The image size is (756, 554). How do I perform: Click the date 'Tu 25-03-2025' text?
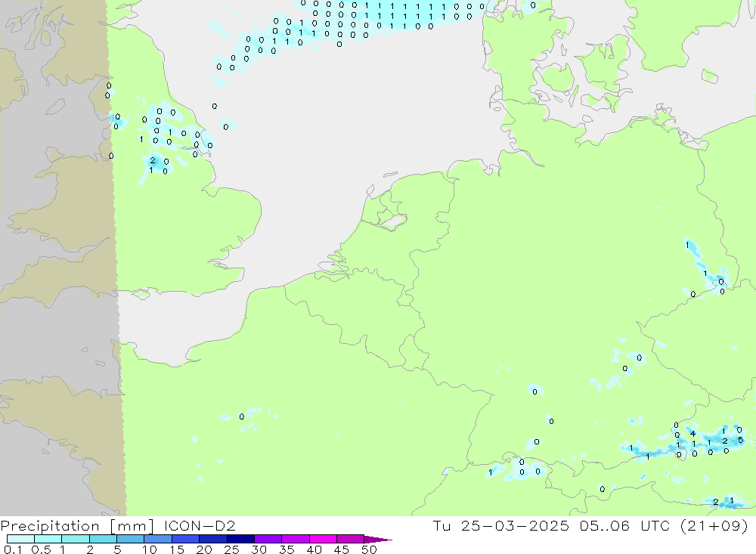click(500, 525)
